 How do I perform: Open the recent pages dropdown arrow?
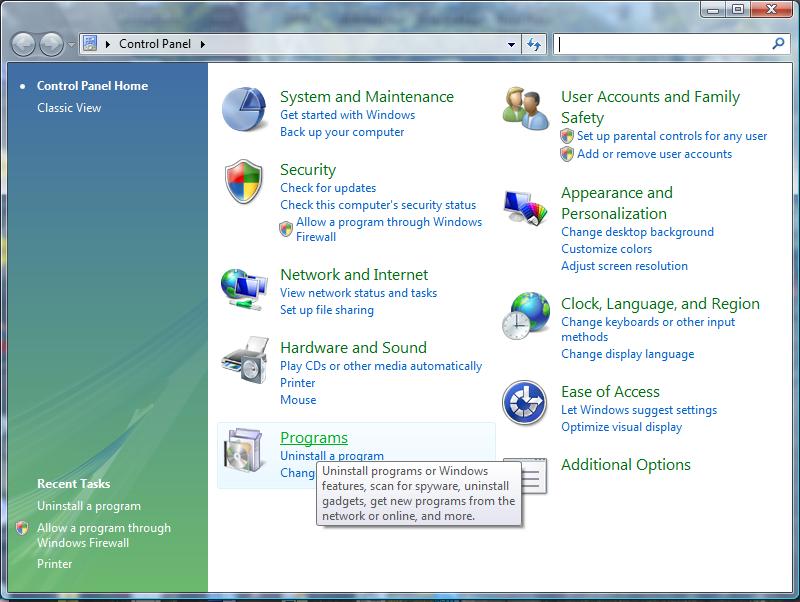[x=71, y=45]
